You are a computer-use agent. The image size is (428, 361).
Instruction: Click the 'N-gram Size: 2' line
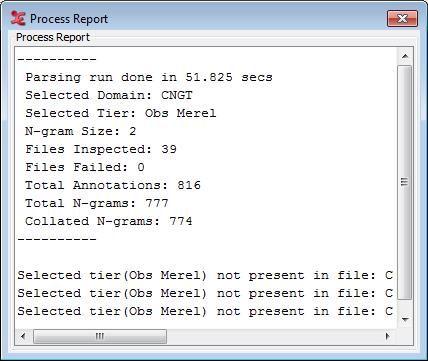click(81, 131)
